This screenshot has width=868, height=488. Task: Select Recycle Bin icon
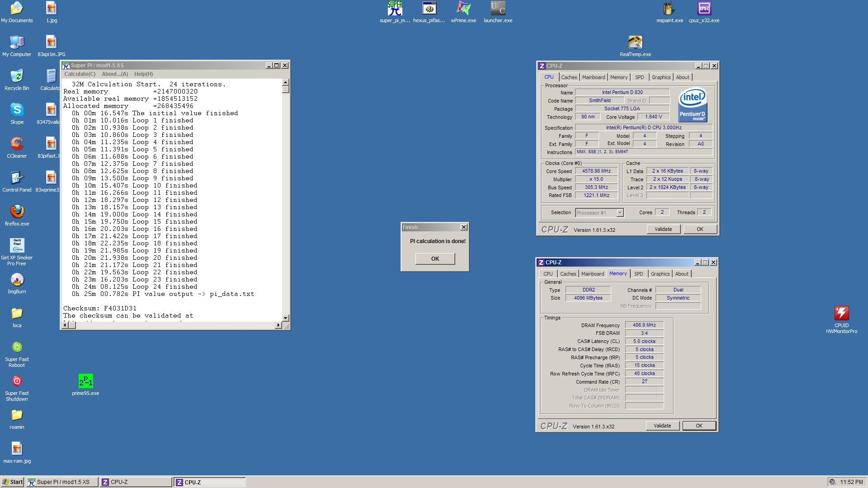pos(17,80)
